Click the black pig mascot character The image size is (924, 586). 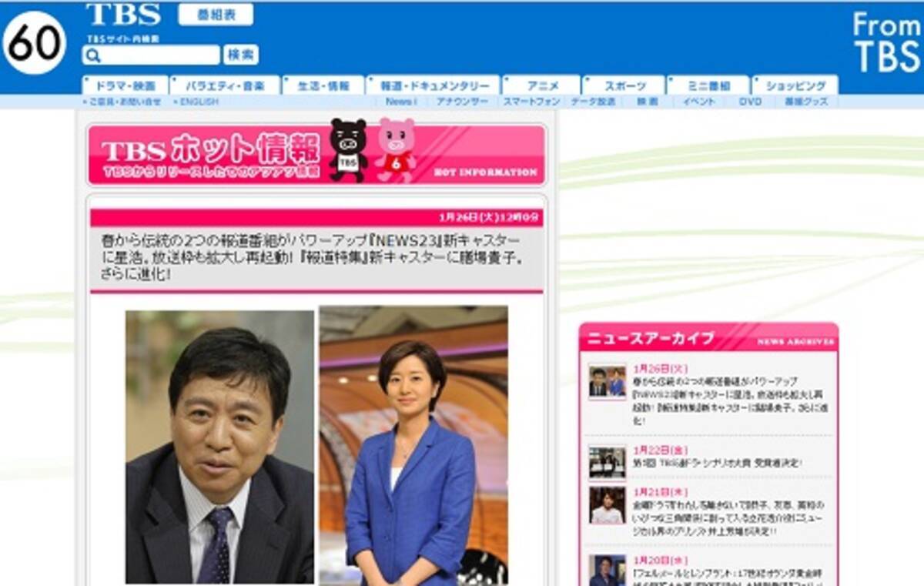(x=348, y=150)
